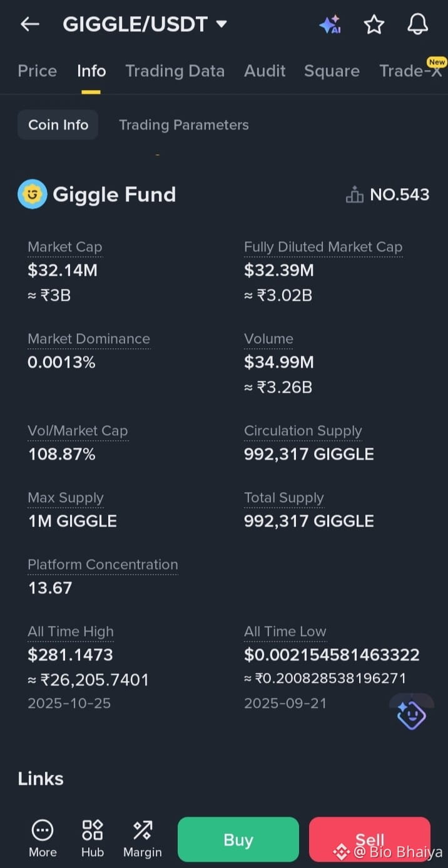Switch to the Price tab

(38, 71)
